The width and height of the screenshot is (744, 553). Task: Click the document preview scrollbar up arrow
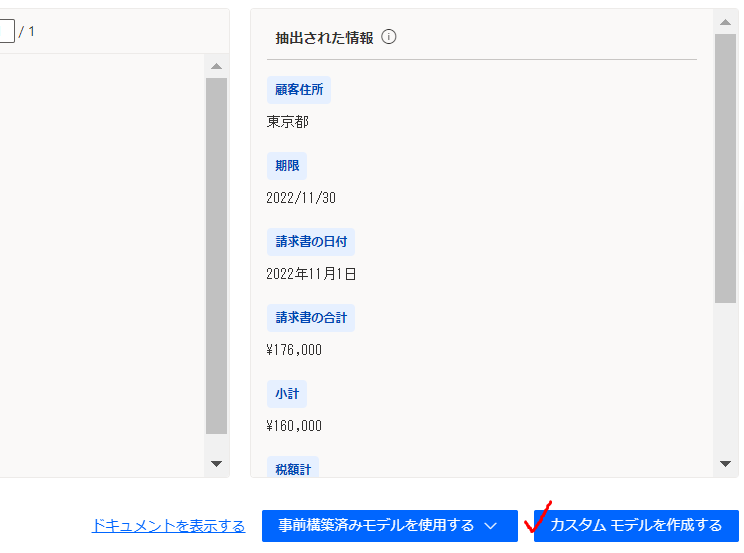point(216,66)
